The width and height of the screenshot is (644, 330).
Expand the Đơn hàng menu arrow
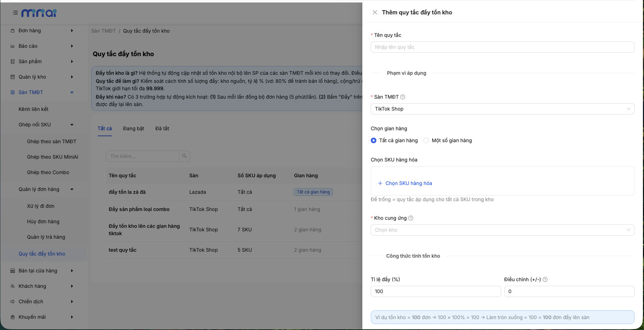point(72,31)
